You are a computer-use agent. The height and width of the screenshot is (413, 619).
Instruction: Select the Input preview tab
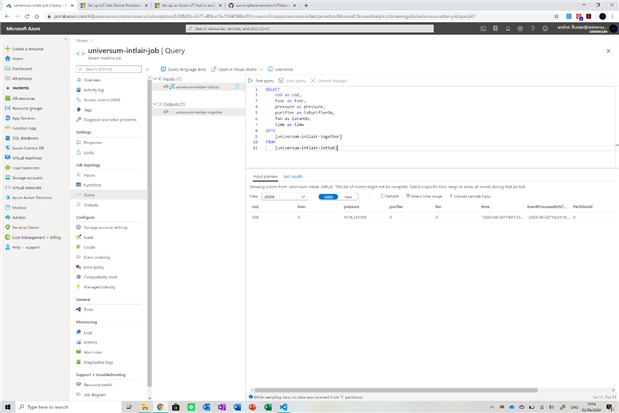[263, 176]
